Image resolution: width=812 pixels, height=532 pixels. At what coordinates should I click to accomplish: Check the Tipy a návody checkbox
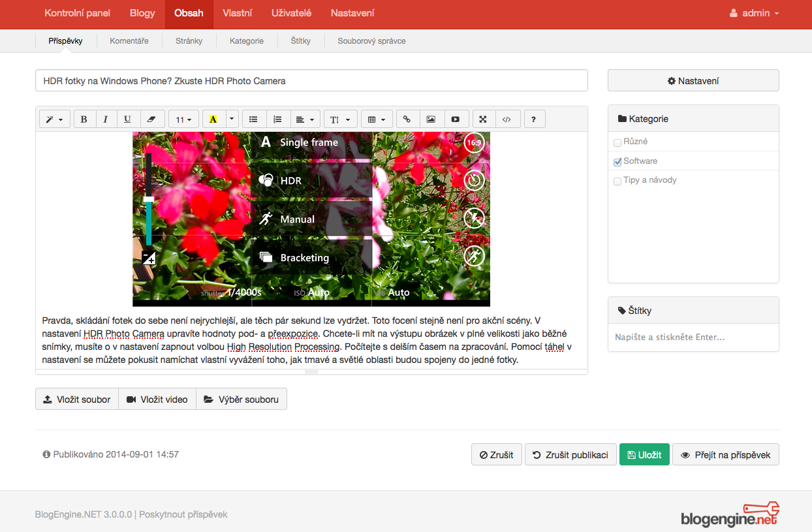(617, 181)
